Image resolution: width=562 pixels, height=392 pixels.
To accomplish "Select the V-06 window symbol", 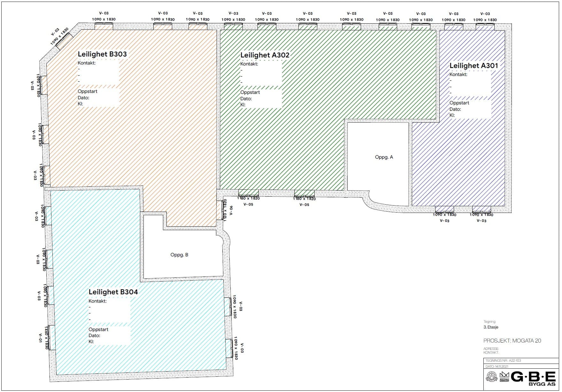I will point(220,210).
